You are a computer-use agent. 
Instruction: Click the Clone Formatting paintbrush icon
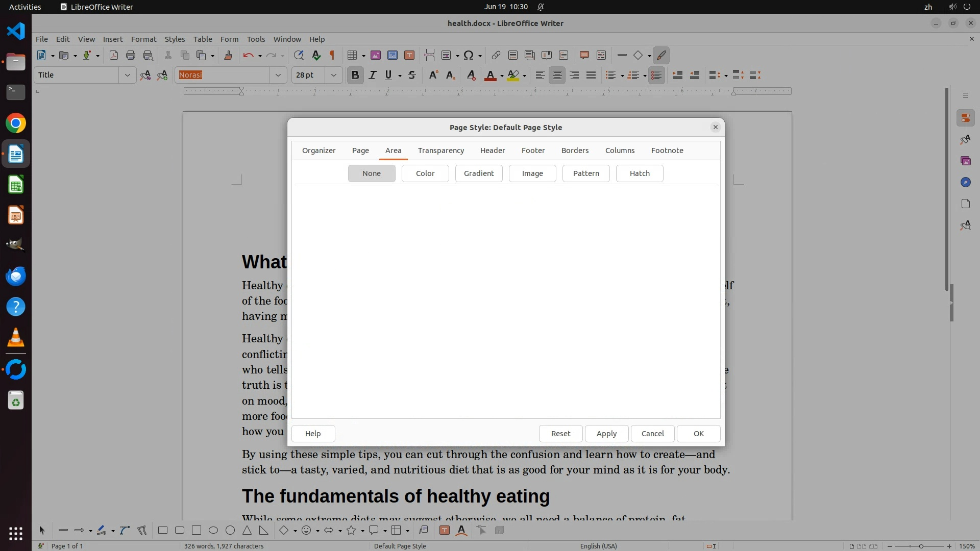tap(228, 56)
